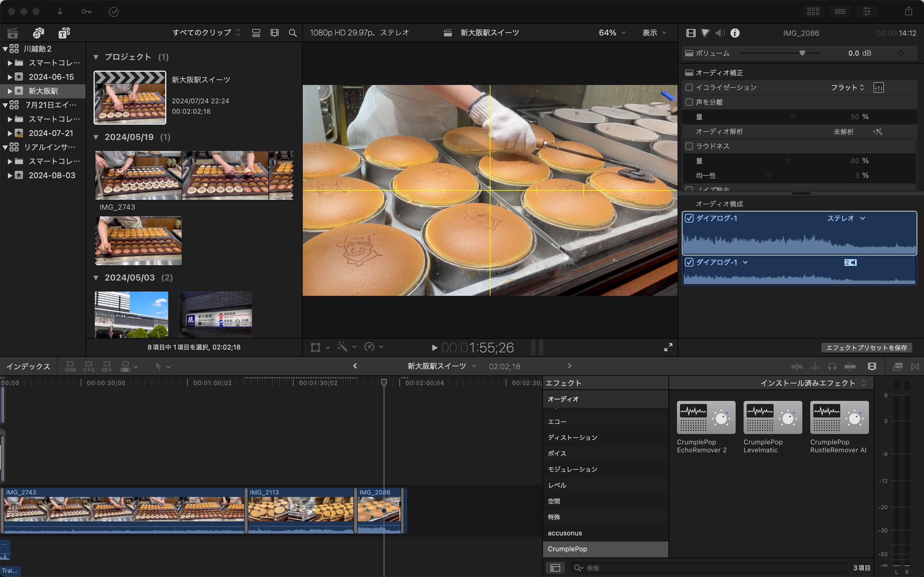Open the Titles and Generators sidebar
Viewport: 924px width, 577px height.
pyautogui.click(x=64, y=33)
